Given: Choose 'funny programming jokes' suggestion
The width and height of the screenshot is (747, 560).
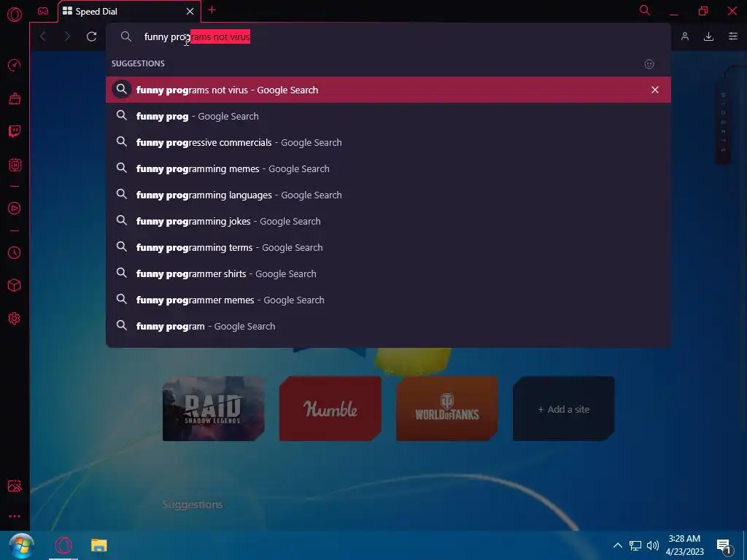Looking at the screenshot, I should point(388,221).
